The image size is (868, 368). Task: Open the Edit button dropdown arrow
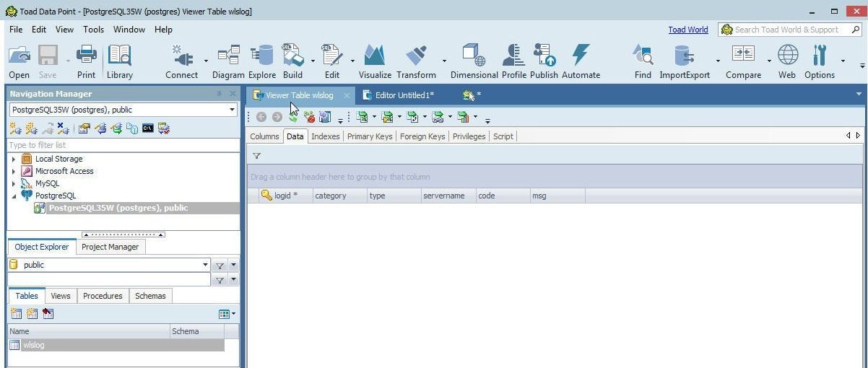click(352, 61)
